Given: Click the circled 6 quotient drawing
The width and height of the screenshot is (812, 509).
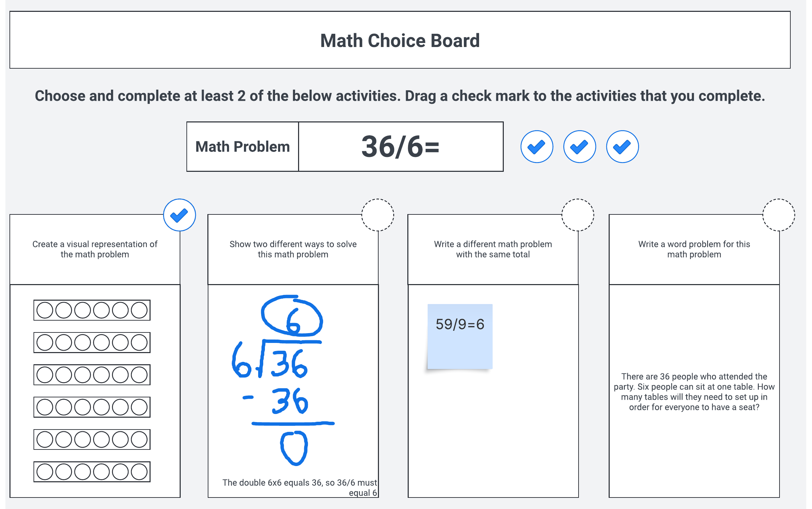Looking at the screenshot, I should point(292,316).
